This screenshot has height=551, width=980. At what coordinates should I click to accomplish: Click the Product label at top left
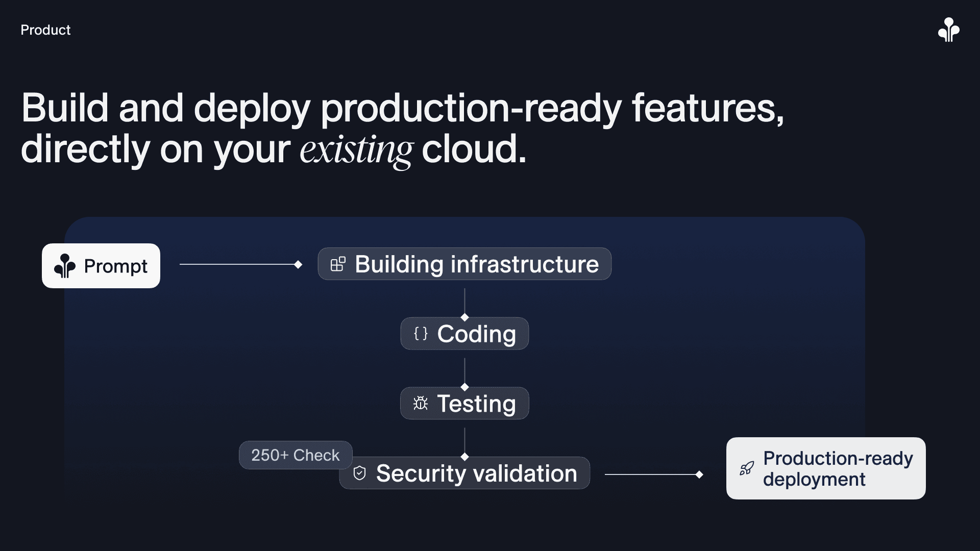pyautogui.click(x=45, y=30)
